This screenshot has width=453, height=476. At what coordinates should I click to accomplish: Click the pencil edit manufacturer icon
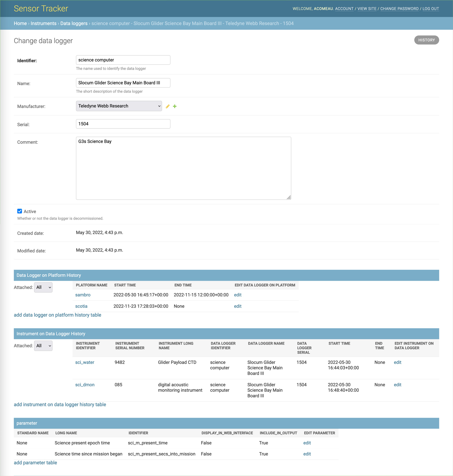(x=168, y=106)
